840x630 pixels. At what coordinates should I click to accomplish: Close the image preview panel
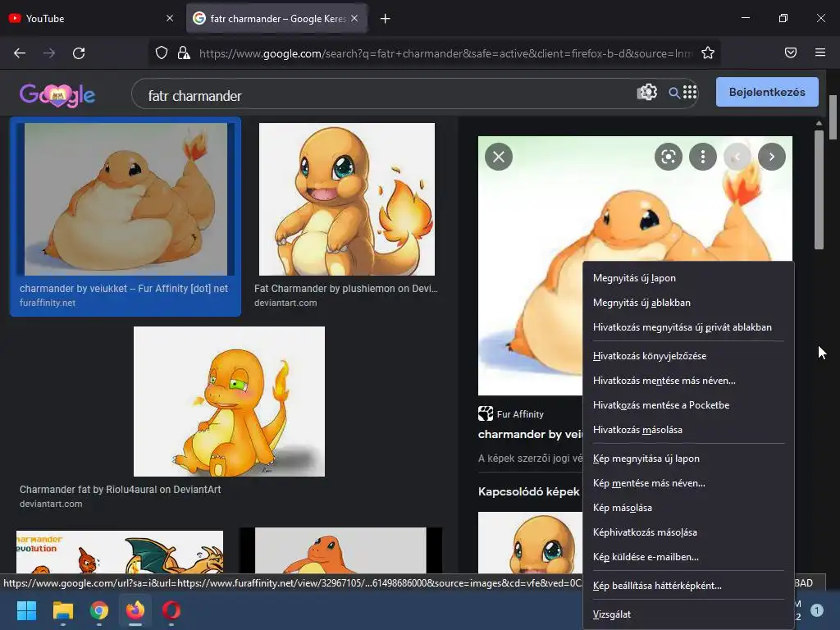click(499, 157)
